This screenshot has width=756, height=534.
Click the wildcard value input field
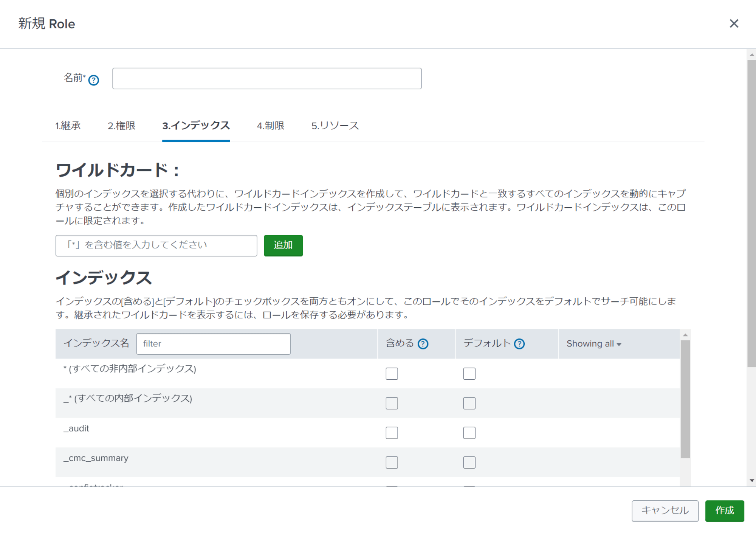click(x=156, y=245)
